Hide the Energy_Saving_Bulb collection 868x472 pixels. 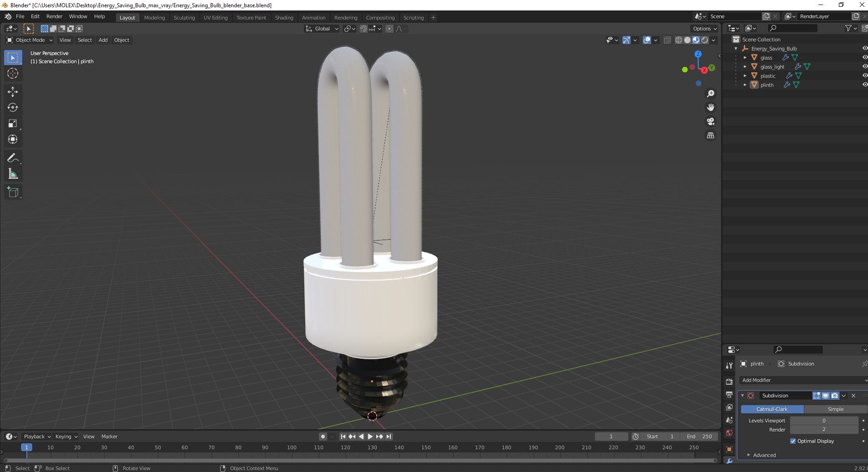coord(864,48)
